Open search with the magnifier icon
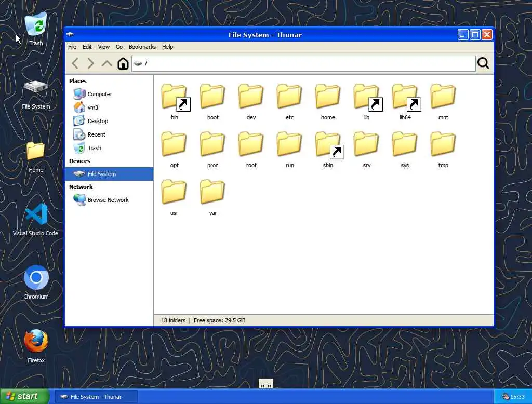This screenshot has width=532, height=404. pos(483,63)
